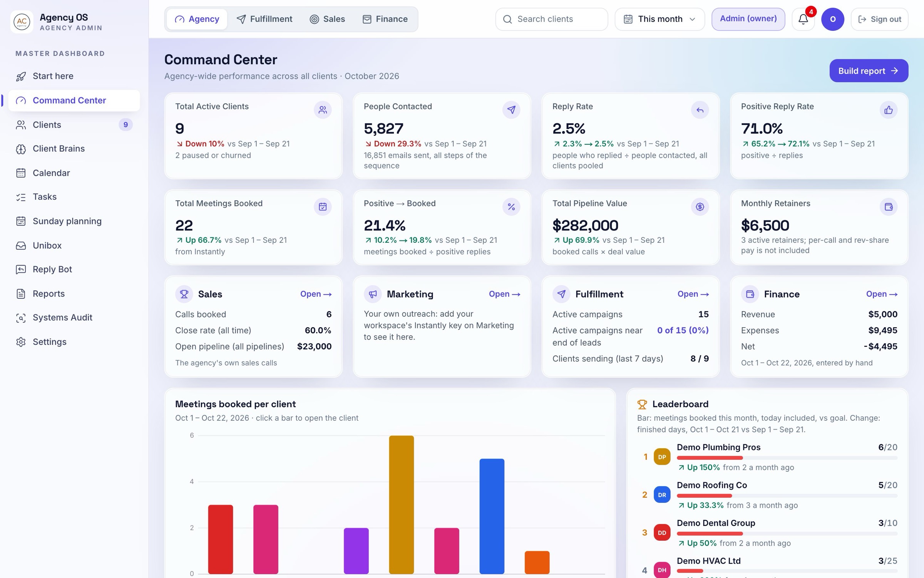
Task: Click the megaphone icon on the Marketing card
Action: pos(373,294)
